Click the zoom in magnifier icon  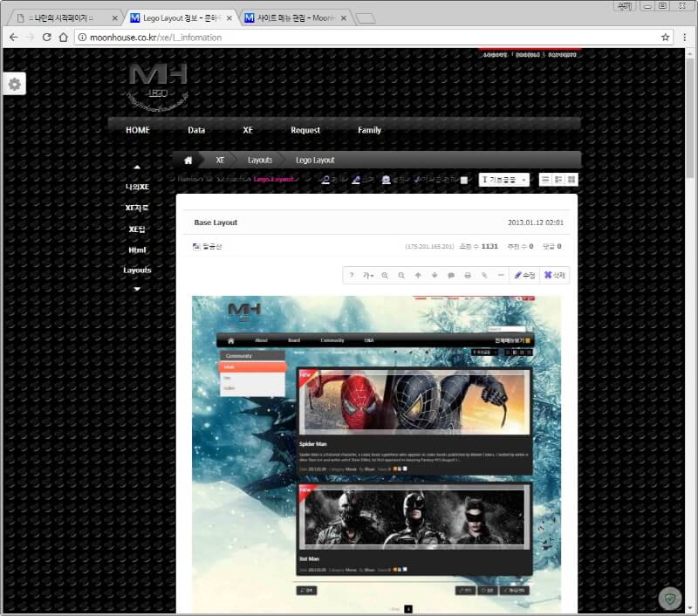[x=385, y=276]
